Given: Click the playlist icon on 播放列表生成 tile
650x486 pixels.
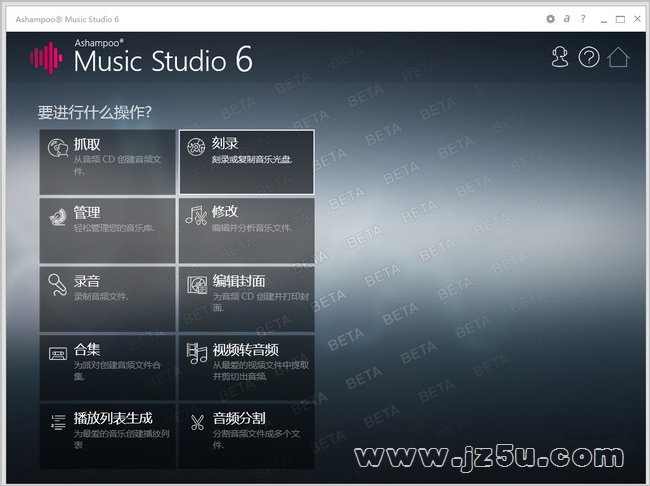Looking at the screenshot, I should coord(58,422).
